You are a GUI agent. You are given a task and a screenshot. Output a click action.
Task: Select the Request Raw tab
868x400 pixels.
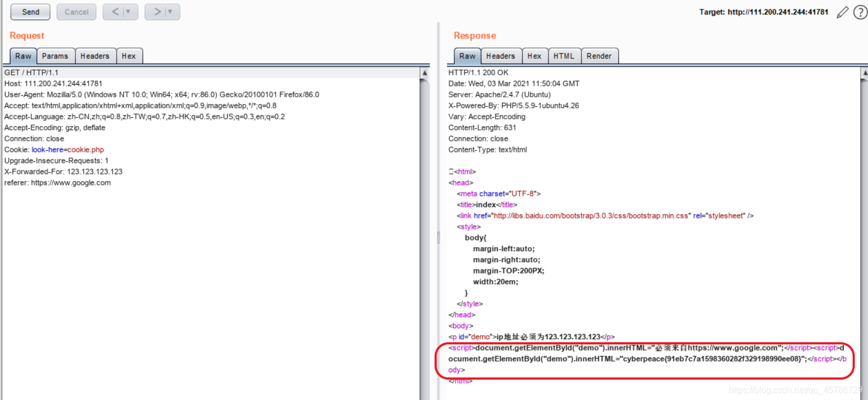pos(23,56)
